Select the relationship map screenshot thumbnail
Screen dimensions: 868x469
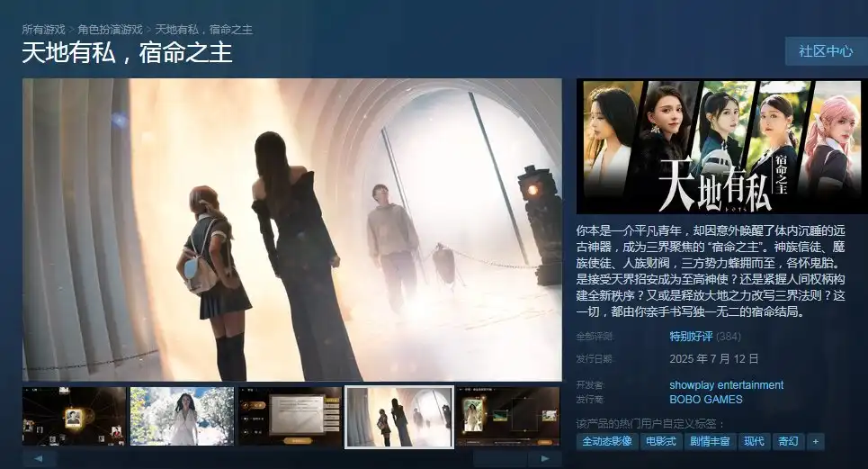tap(74, 417)
